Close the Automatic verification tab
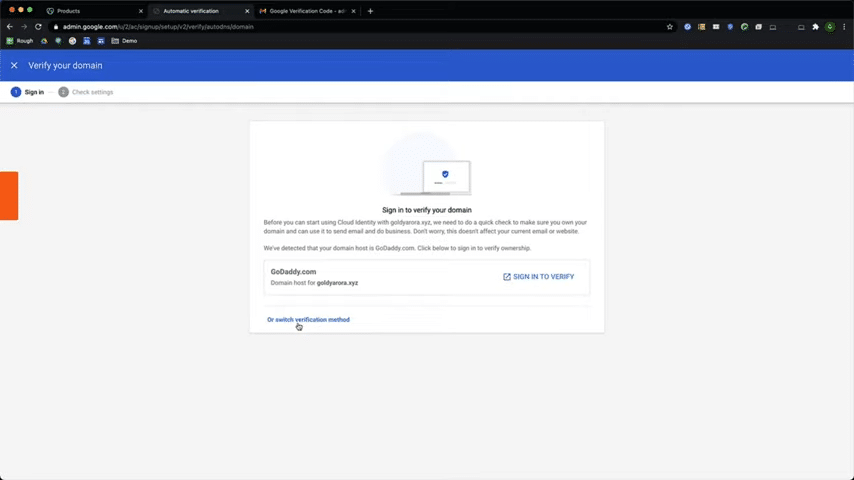This screenshot has height=480, width=854. coord(247,11)
